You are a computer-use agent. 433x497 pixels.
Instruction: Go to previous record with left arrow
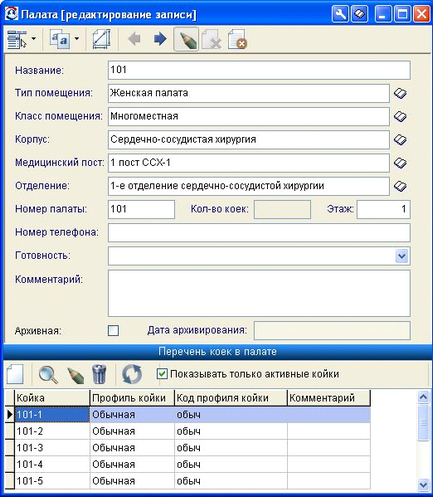point(134,39)
